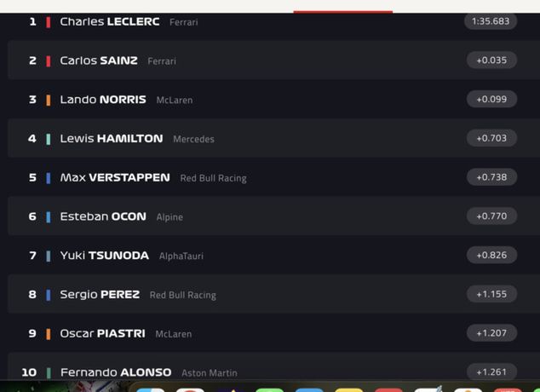Viewport: 540px width, 392px height.
Task: Click the +0.035 gap badge
Action: point(491,61)
